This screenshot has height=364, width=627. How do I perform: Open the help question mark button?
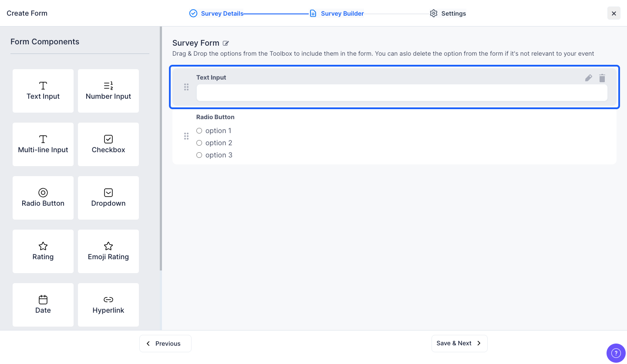[616, 353]
